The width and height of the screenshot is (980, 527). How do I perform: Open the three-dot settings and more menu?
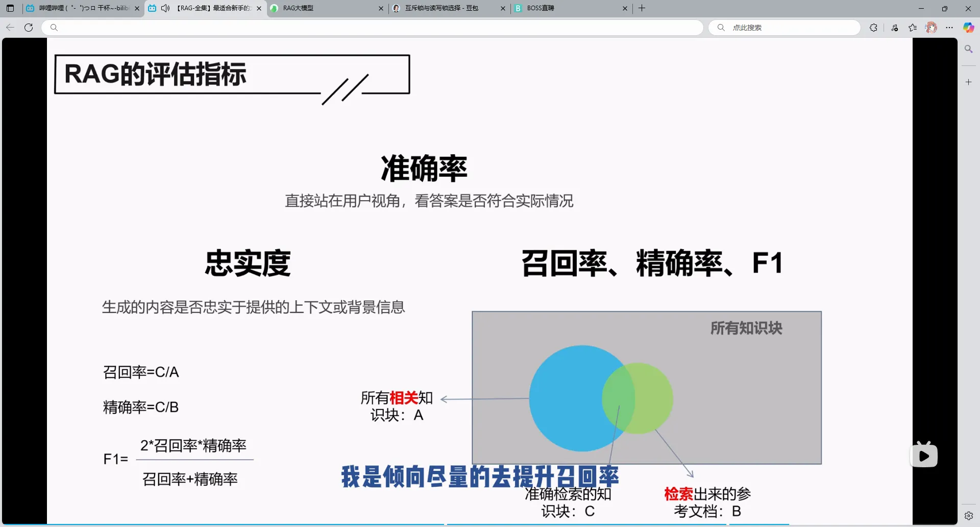point(949,28)
